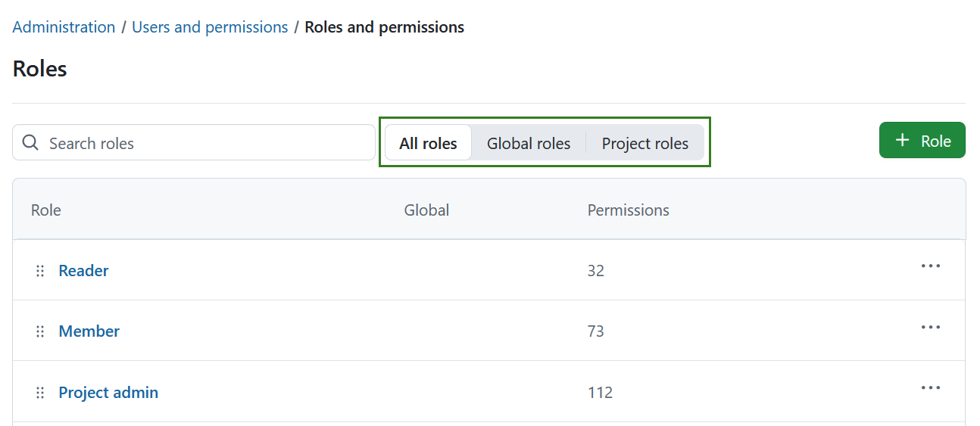The height and width of the screenshot is (426, 980).
Task: Click the Global column header
Action: point(426,210)
